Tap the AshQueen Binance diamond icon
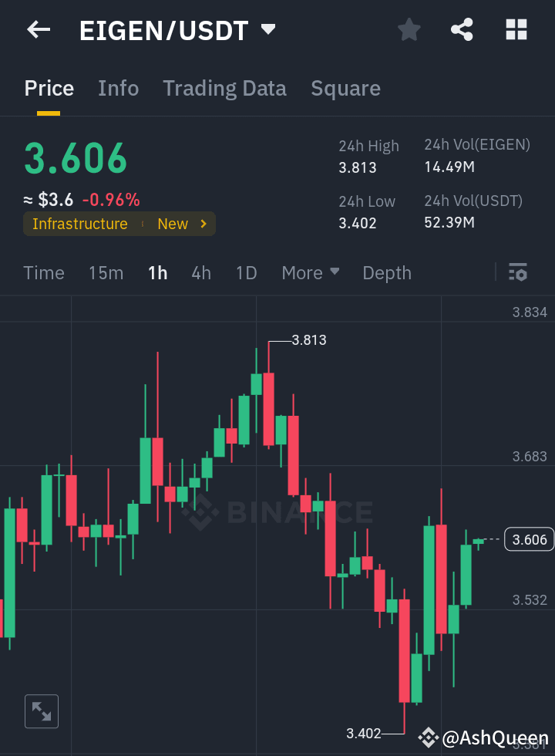The width and height of the screenshot is (555, 756). point(429,738)
